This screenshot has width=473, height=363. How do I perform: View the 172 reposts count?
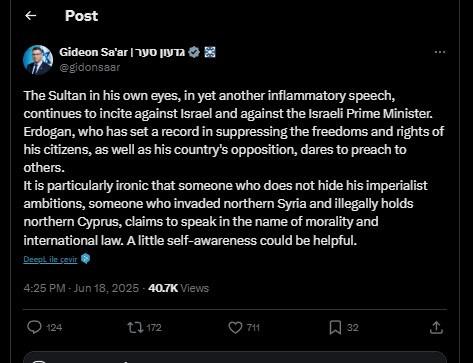154,328
